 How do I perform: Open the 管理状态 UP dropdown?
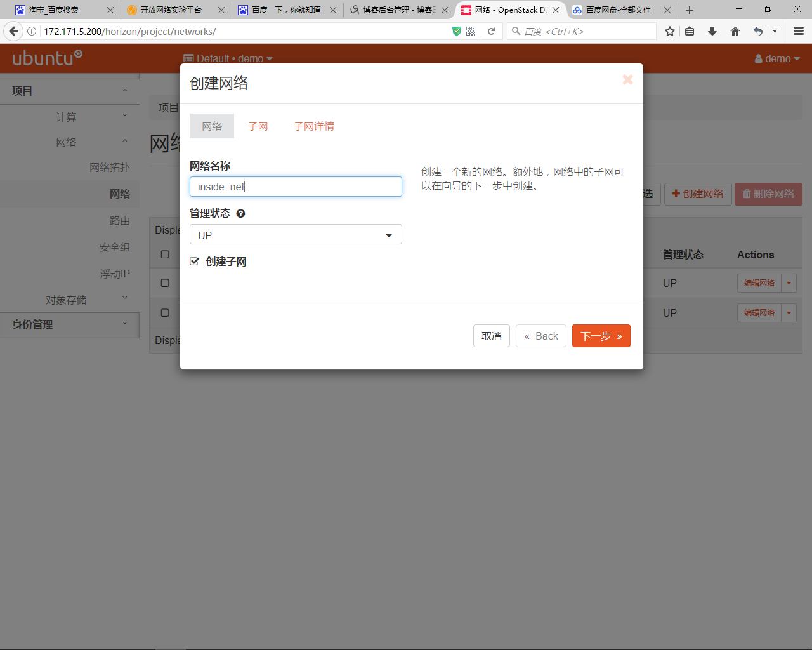tap(296, 235)
